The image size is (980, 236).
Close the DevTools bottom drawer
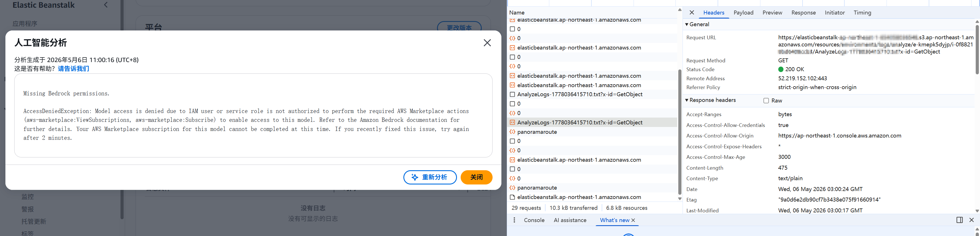tap(971, 220)
